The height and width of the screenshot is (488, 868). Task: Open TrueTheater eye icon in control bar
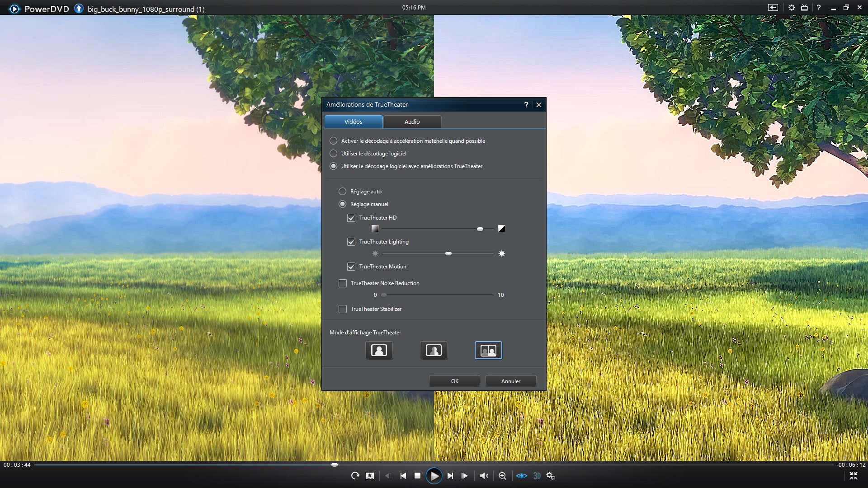point(522,475)
